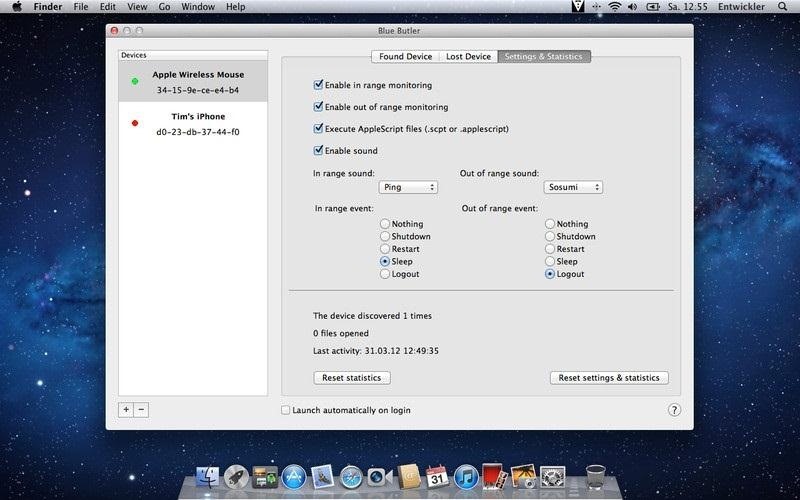Image resolution: width=800 pixels, height=500 pixels.
Task: Open the Help menu
Action: pos(236,7)
